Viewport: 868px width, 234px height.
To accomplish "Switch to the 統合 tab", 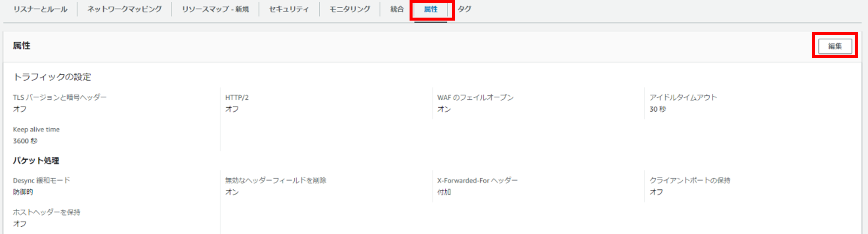I will click(397, 9).
